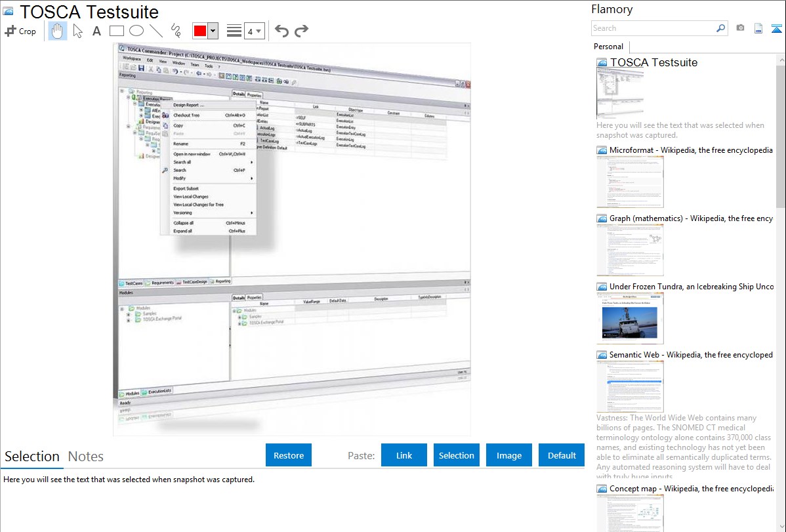Open Microformat Wikipedia snapshot title
Image resolution: width=786 pixels, height=532 pixels.
tap(691, 150)
